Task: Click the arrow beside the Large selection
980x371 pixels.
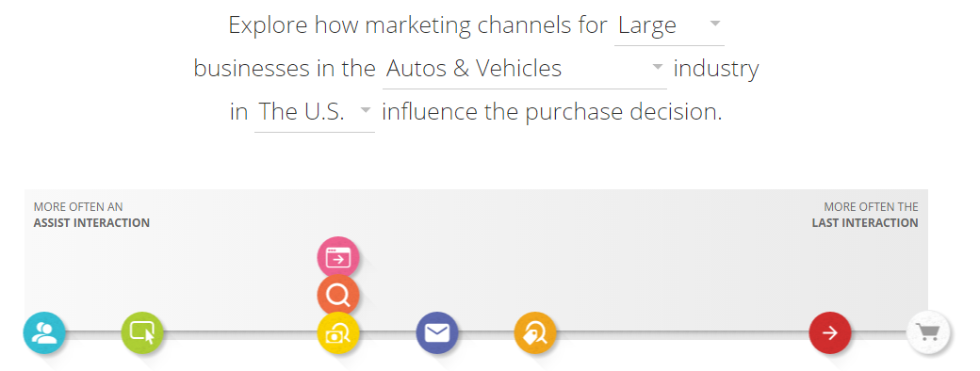Action: pos(715,24)
